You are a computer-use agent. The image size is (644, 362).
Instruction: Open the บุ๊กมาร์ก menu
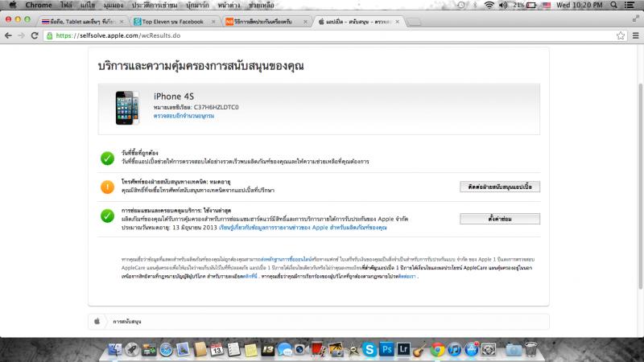tap(197, 5)
